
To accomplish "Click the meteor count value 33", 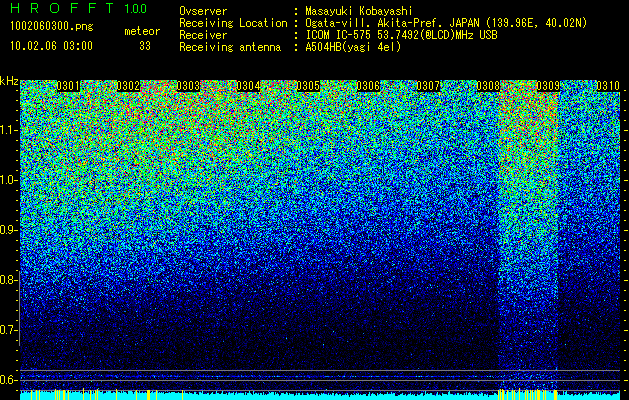I will [x=145, y=46].
